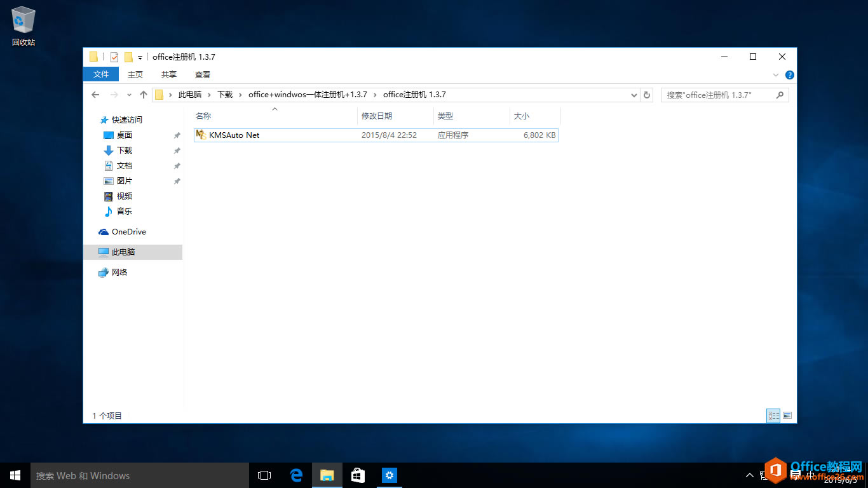
Task: Open 音乐 in the navigation pane
Action: coord(124,211)
